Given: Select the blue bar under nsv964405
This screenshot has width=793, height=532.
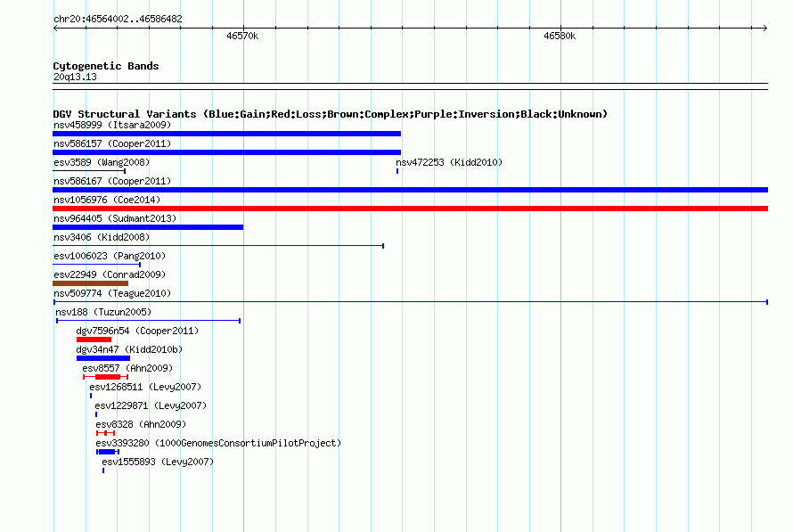Looking at the screenshot, I should click(x=148, y=227).
